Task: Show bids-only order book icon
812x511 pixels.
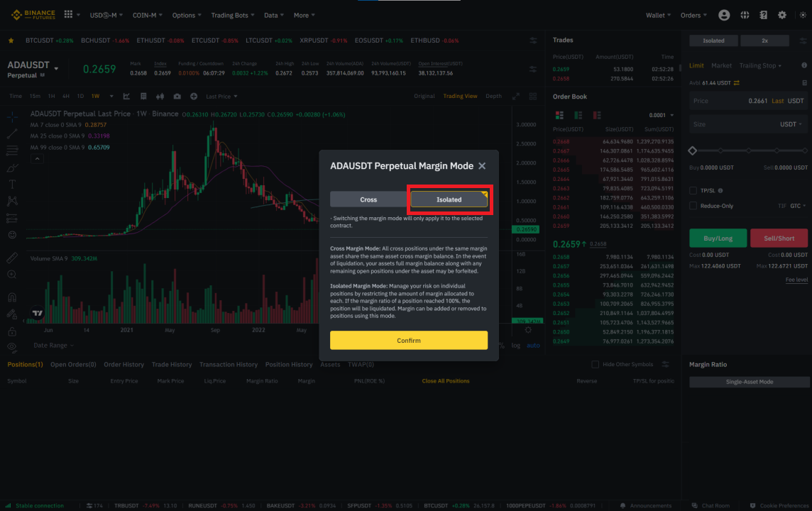Action: [578, 115]
